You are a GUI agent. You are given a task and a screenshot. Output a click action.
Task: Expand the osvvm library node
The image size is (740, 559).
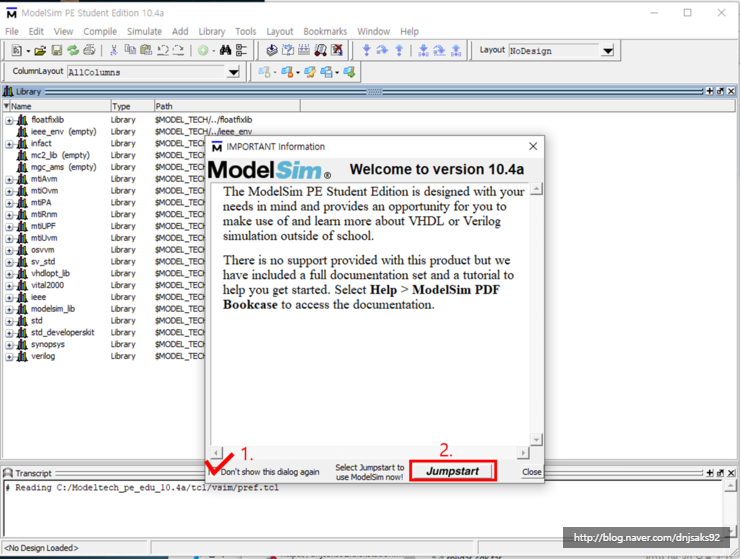[9, 250]
